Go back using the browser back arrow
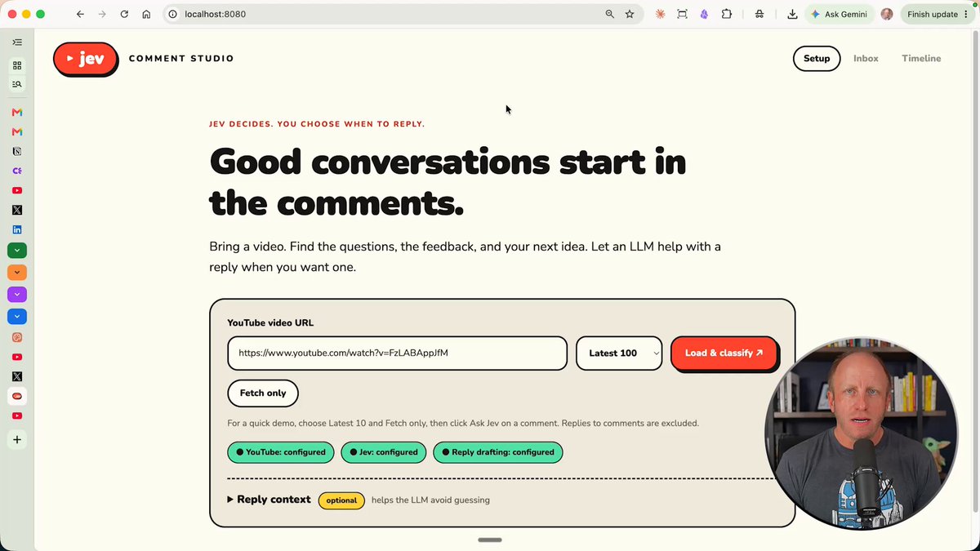Image resolution: width=980 pixels, height=551 pixels. pyautogui.click(x=80, y=14)
